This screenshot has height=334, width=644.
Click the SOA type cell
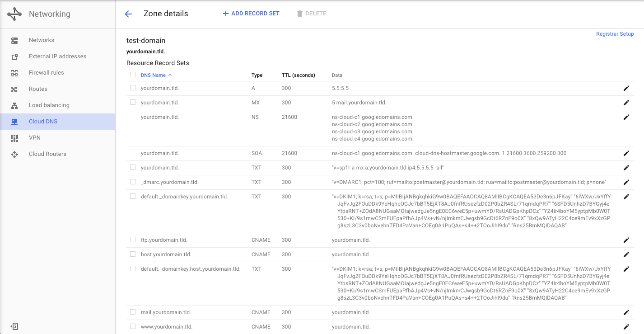[257, 153]
